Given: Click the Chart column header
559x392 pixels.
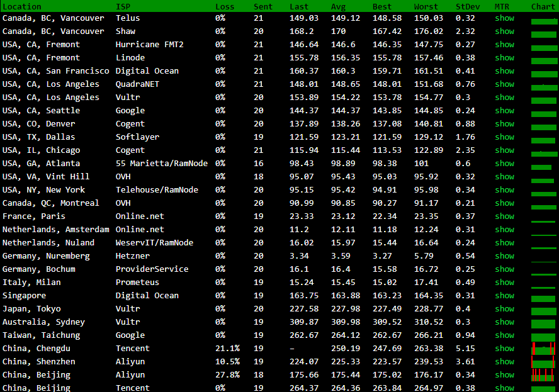Looking at the screenshot, I should click(x=543, y=6).
